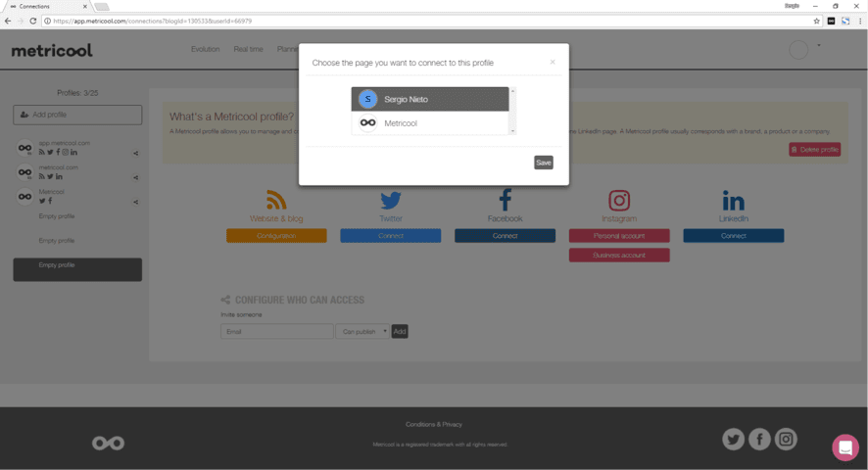Image resolution: width=868 pixels, height=470 pixels.
Task: Click the Website & blog RSS icon
Action: tap(276, 200)
